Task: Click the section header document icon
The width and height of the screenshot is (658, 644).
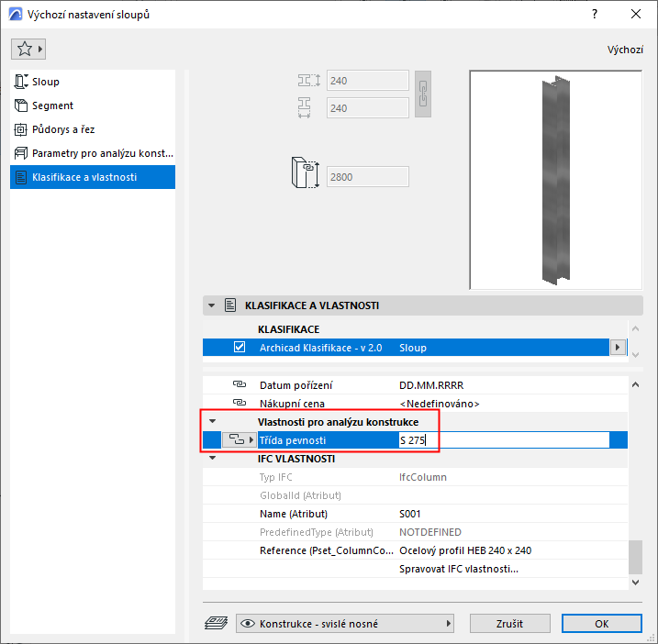Action: [230, 305]
